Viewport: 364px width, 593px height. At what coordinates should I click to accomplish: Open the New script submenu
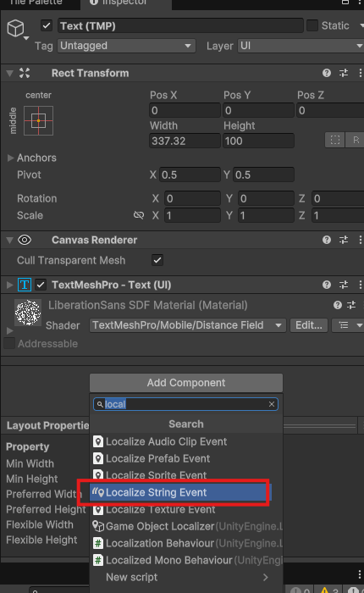tap(186, 578)
